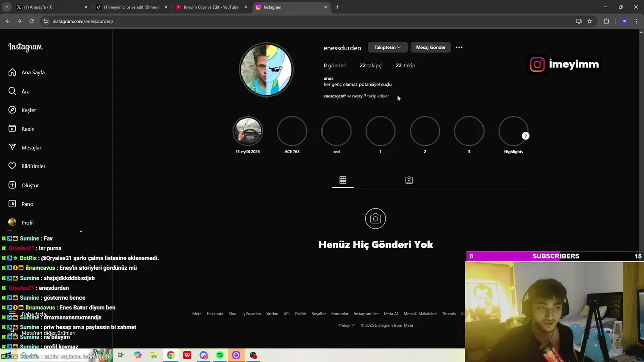Open Meta AI Makaleleri footer link
The height and width of the screenshot is (362, 644).
pos(420,314)
